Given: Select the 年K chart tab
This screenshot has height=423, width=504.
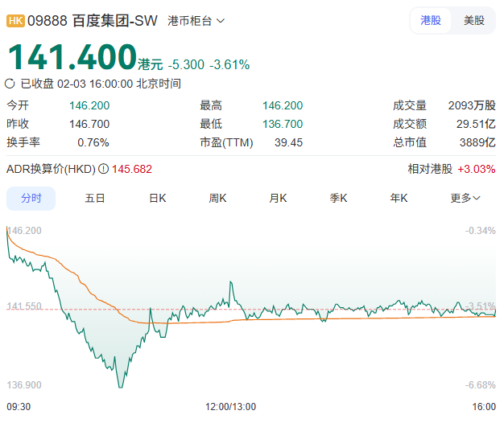Looking at the screenshot, I should 399,198.
